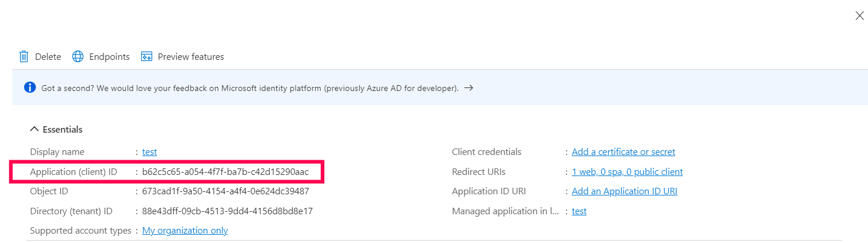
Task: Open the Preview features toolbar command
Action: tap(190, 57)
